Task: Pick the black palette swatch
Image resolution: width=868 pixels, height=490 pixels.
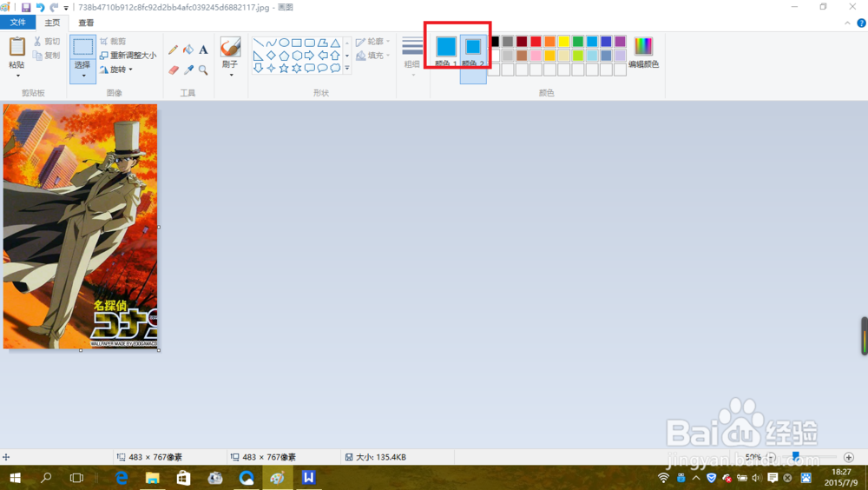Action: pos(494,42)
